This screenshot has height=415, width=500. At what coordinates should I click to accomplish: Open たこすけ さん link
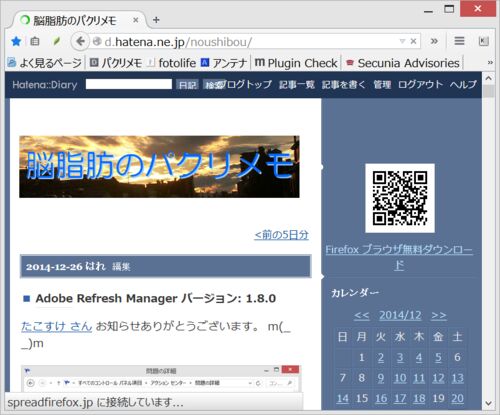click(x=56, y=326)
